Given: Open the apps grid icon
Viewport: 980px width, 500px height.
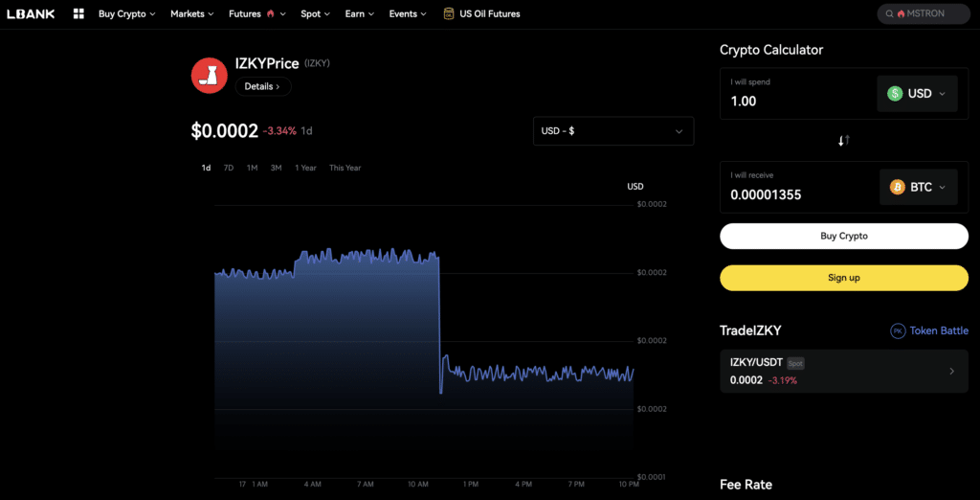Looking at the screenshot, I should (x=78, y=13).
